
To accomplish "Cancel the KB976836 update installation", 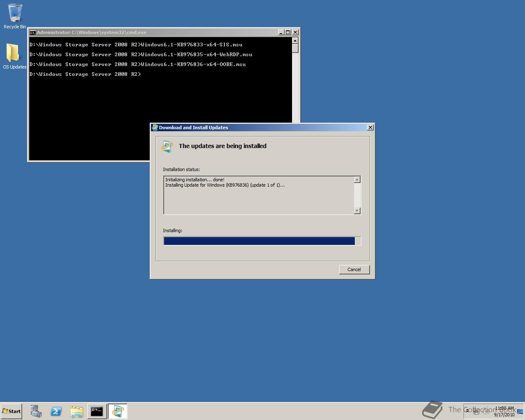I will pos(354,269).
